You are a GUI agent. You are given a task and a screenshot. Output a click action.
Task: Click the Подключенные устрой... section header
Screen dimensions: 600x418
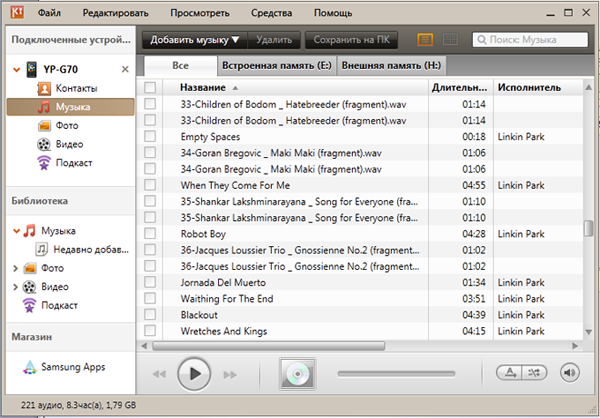[x=71, y=40]
